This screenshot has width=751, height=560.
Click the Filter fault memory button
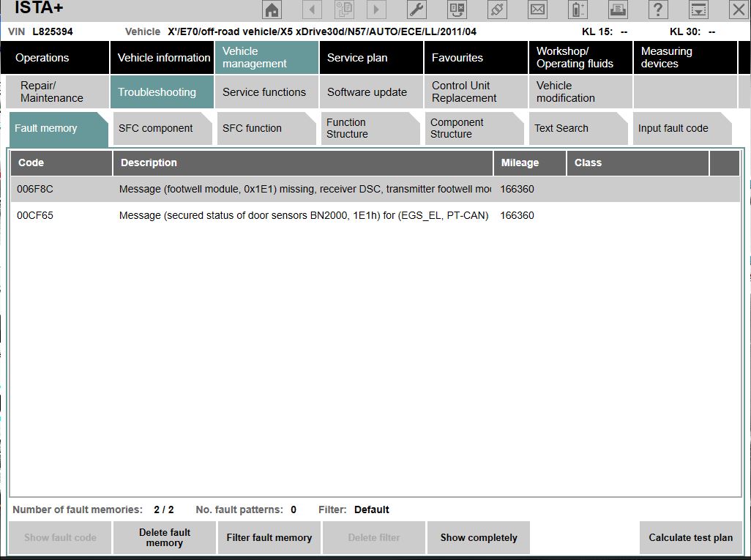click(269, 537)
